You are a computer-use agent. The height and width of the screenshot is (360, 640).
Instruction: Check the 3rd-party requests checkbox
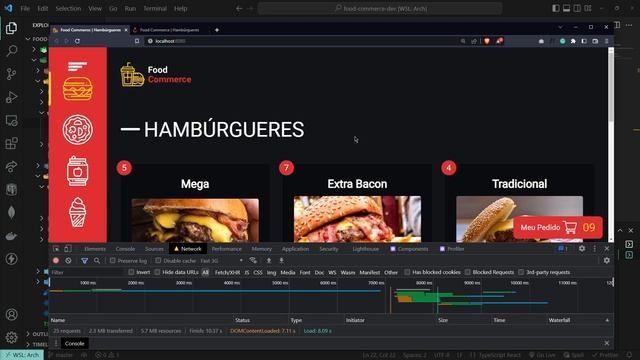pos(521,272)
